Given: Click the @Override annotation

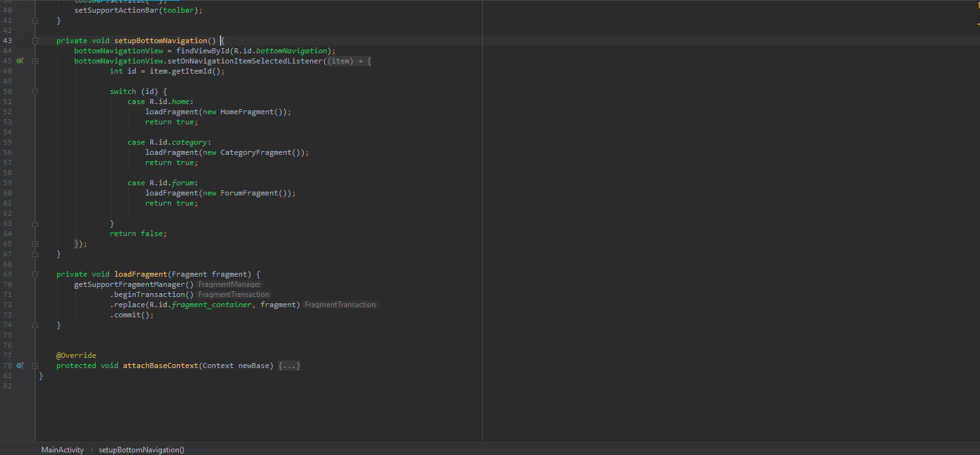Looking at the screenshot, I should 76,355.
